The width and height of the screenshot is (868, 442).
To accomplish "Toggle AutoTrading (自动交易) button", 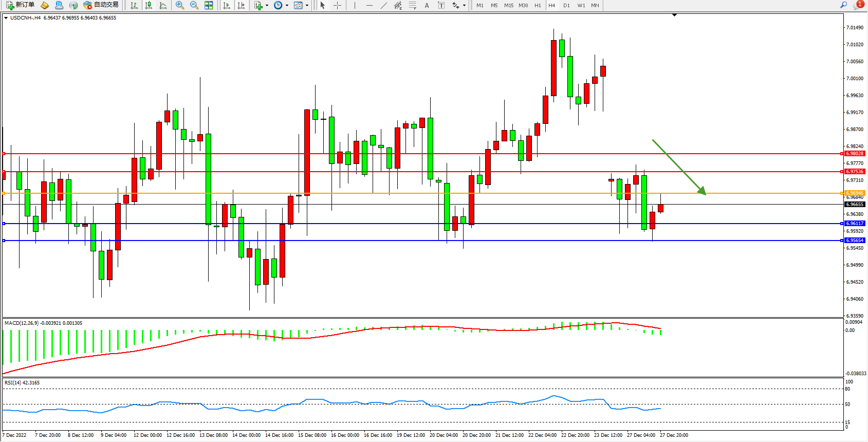I will click(x=101, y=5).
